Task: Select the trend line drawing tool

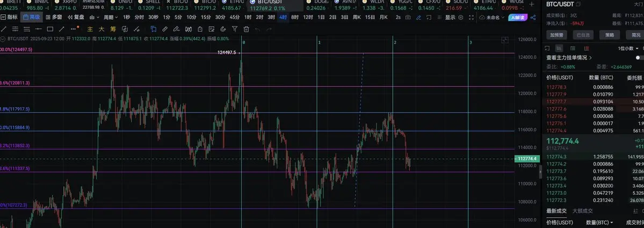Action: (4, 29)
